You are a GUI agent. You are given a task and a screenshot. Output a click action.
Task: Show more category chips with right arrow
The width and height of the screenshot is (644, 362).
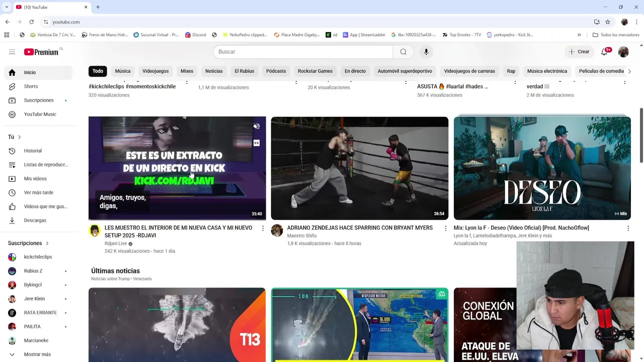click(x=629, y=71)
